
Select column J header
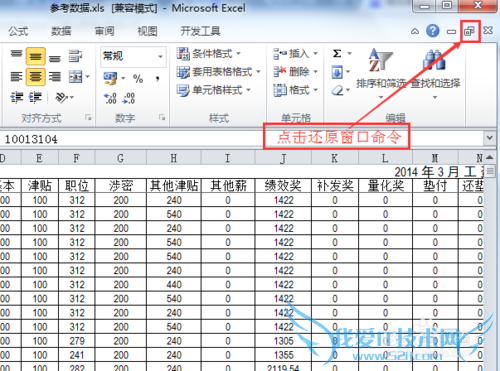pyautogui.click(x=283, y=158)
